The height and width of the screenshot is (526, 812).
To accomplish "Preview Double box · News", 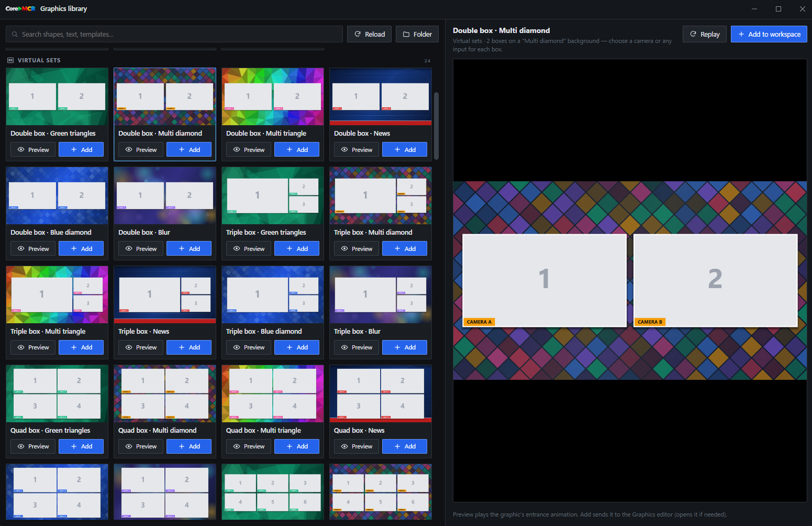I will [x=357, y=150].
